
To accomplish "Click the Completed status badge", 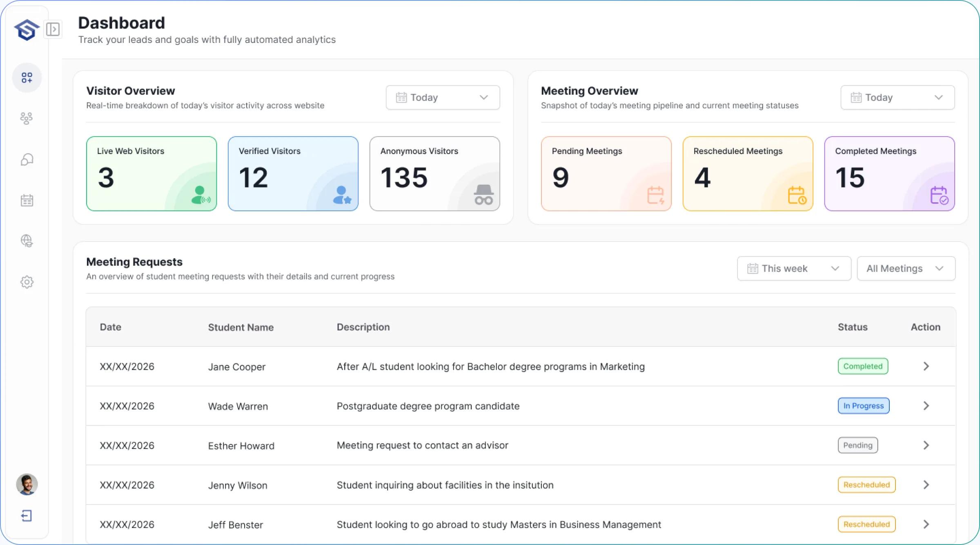I will (x=863, y=366).
